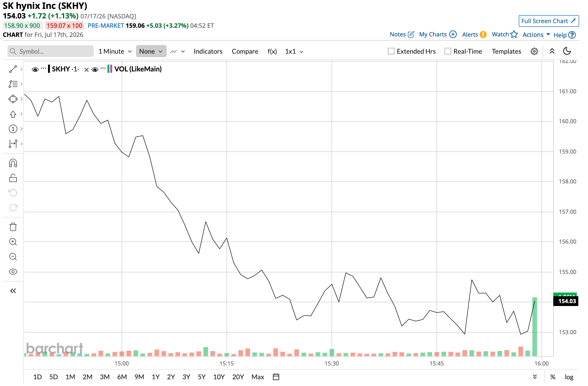Image resolution: width=588 pixels, height=386 pixels.
Task: Expand line tool options chevron
Action: pos(21,70)
